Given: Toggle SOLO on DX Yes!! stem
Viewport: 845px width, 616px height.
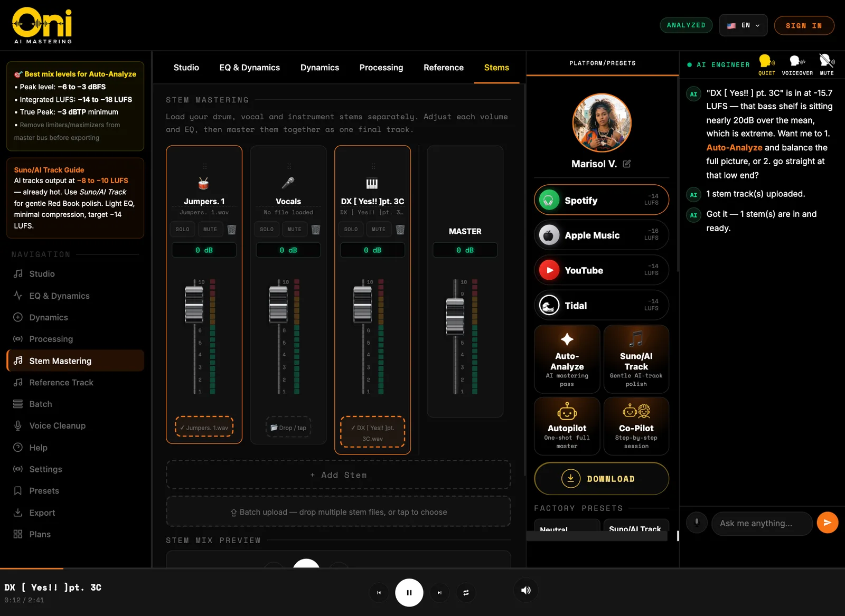Looking at the screenshot, I should coord(351,230).
